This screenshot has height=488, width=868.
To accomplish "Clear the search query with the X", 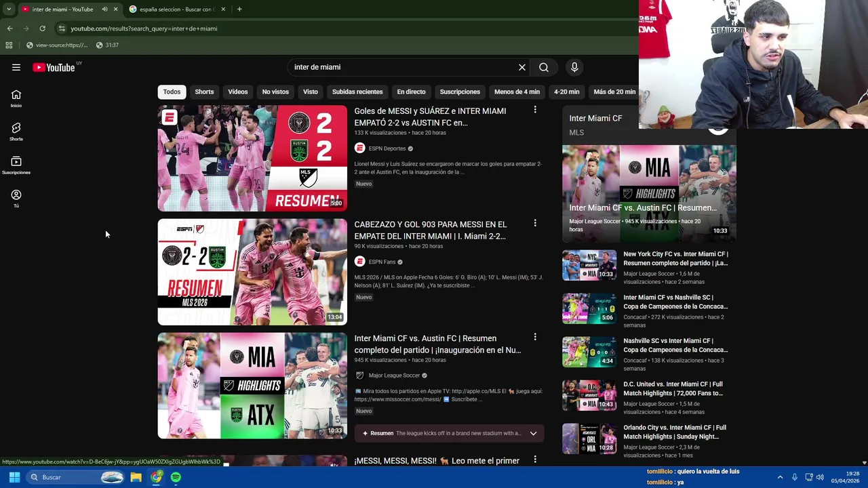I will coord(522,67).
